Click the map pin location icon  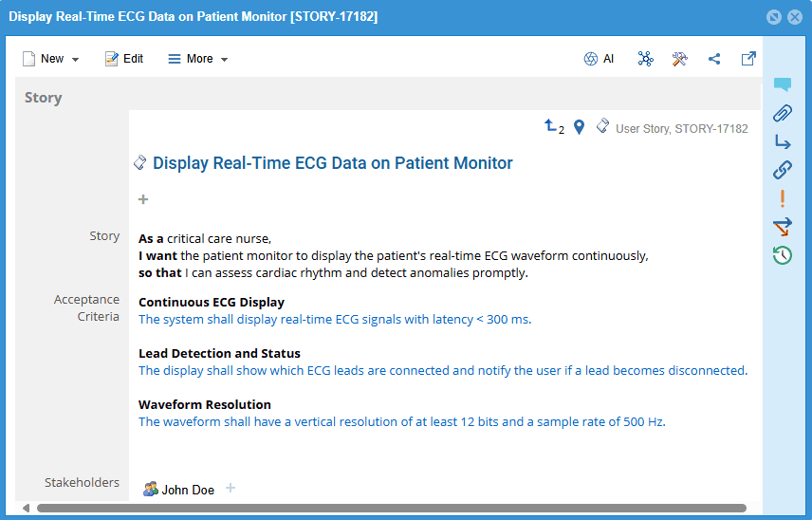click(x=579, y=126)
